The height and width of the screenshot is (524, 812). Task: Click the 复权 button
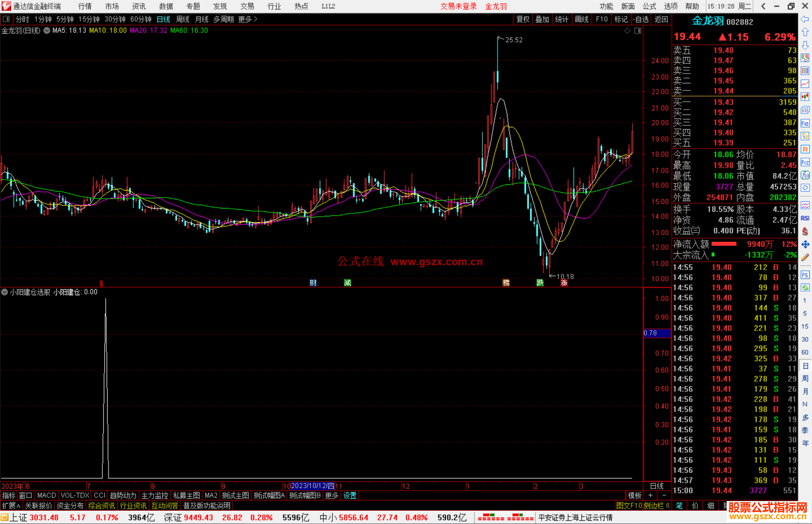[523, 19]
